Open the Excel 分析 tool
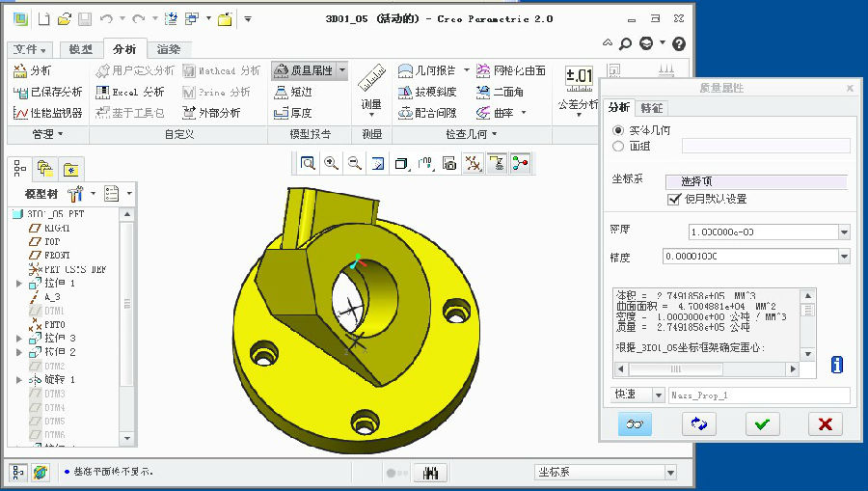Image resolution: width=868 pixels, height=491 pixels. (x=131, y=92)
